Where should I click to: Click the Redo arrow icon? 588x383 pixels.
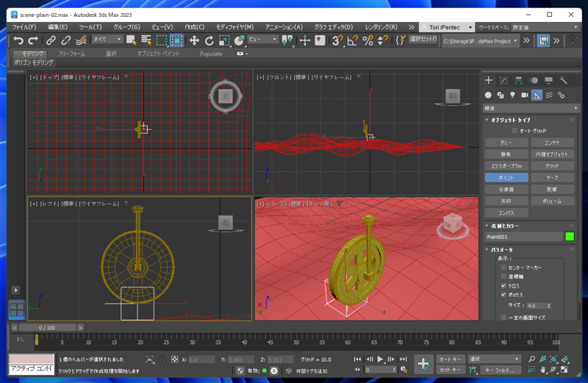click(33, 40)
